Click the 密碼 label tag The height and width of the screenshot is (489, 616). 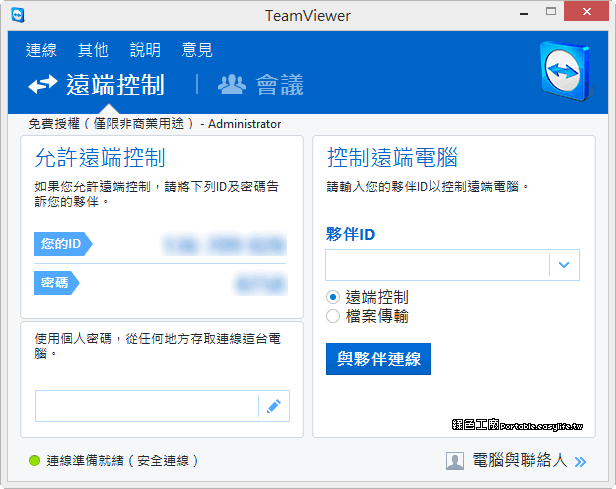[x=57, y=283]
